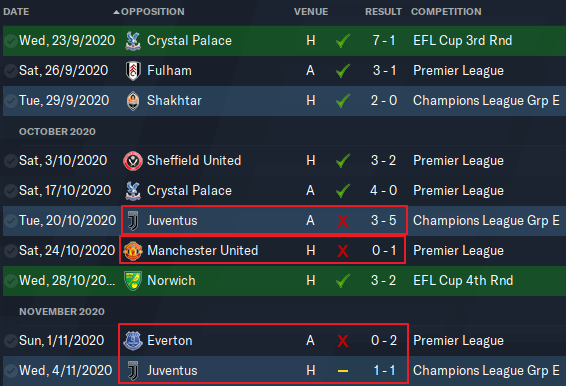The height and width of the screenshot is (386, 566).
Task: Sort by the Date column header
Action: point(16,12)
